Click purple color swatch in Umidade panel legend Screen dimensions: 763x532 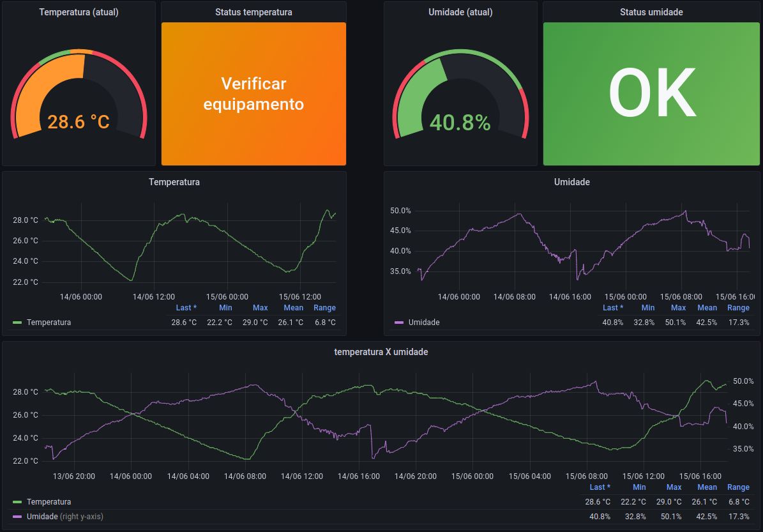coord(399,323)
